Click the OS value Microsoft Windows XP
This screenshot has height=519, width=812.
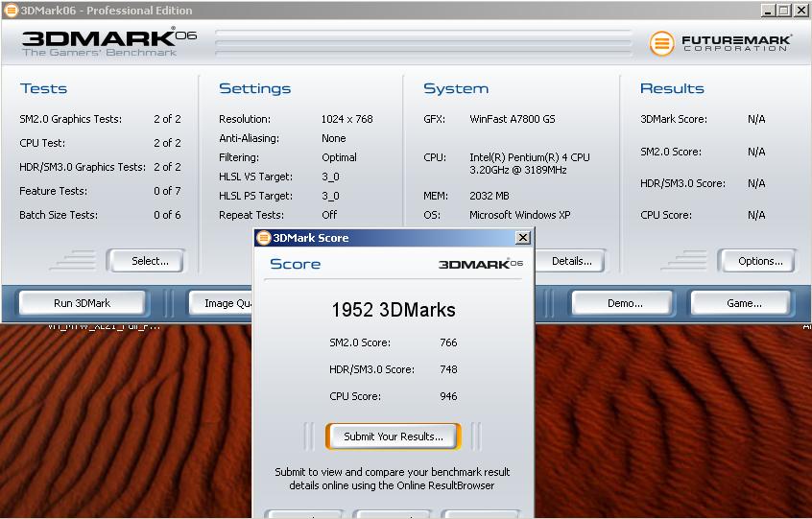point(520,215)
